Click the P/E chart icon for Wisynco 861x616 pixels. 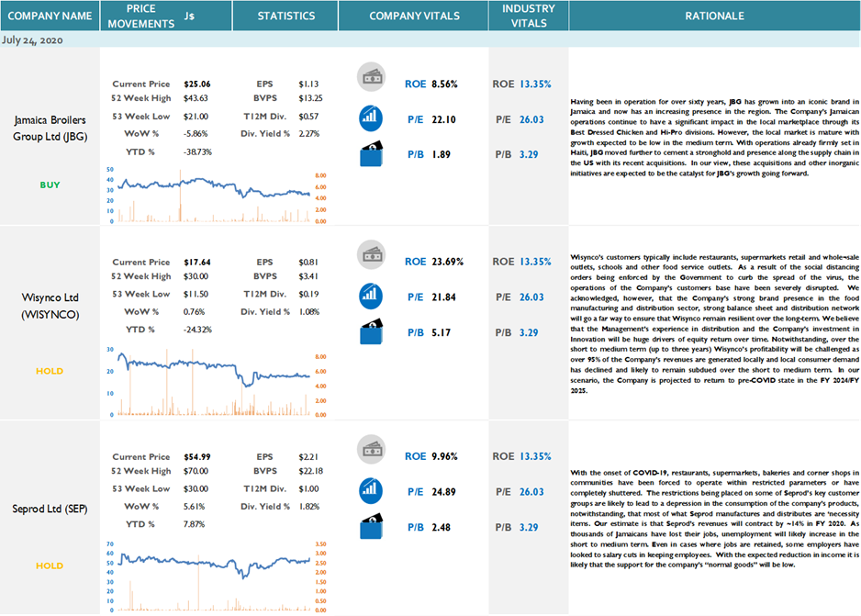click(371, 296)
